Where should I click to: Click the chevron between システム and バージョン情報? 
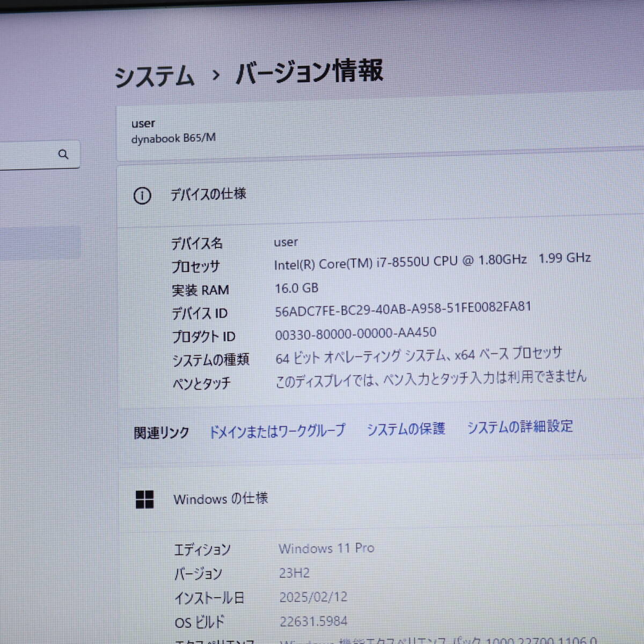(216, 75)
